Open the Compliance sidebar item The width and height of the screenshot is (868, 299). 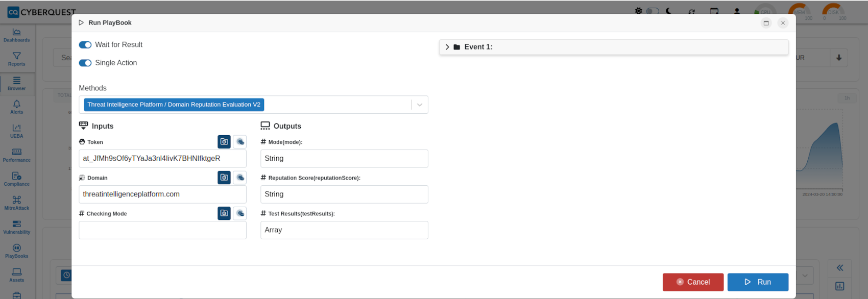pyautogui.click(x=17, y=179)
